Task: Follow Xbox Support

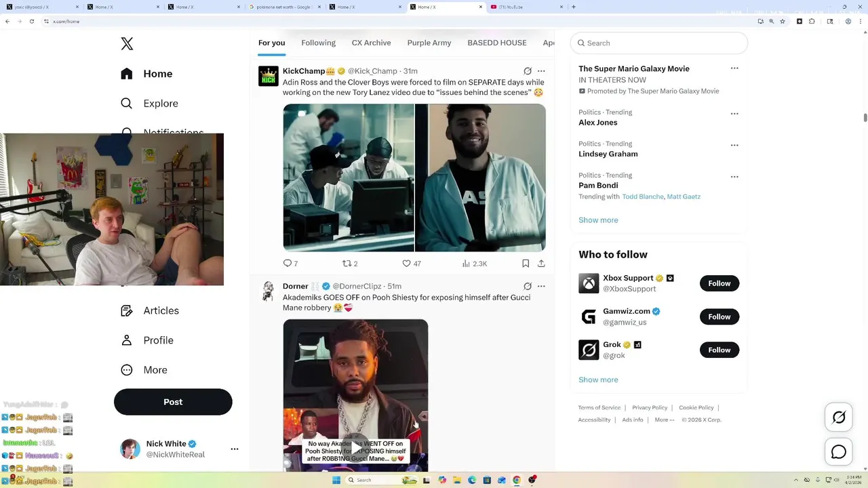Action: (719, 283)
